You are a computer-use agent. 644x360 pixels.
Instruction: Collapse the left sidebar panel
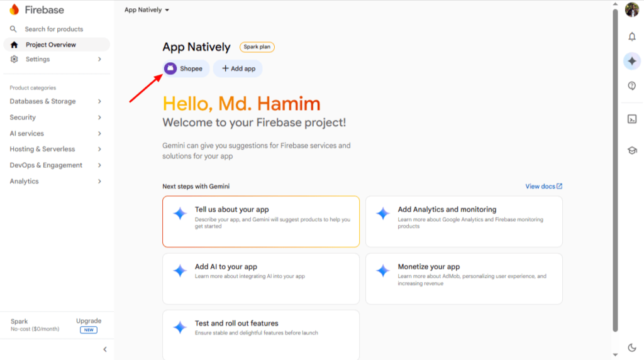(105, 349)
